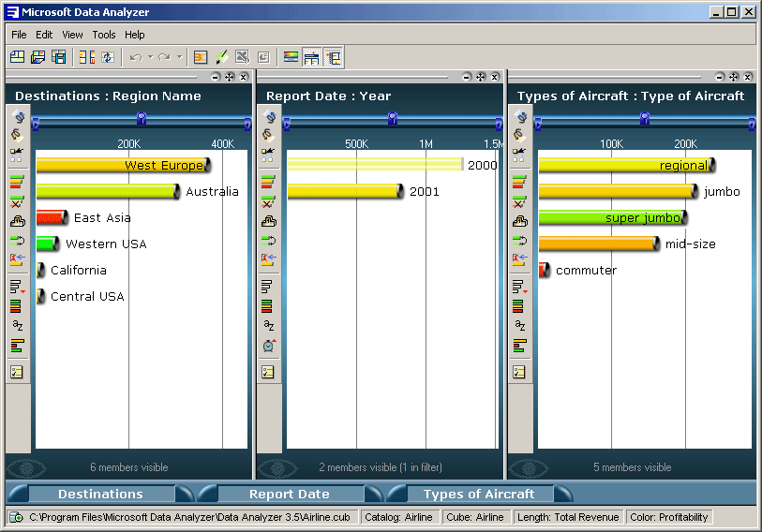Screen dimensions: 762x532
Task: Click Drill Down icon in Destinations pane
Action: 18,135
